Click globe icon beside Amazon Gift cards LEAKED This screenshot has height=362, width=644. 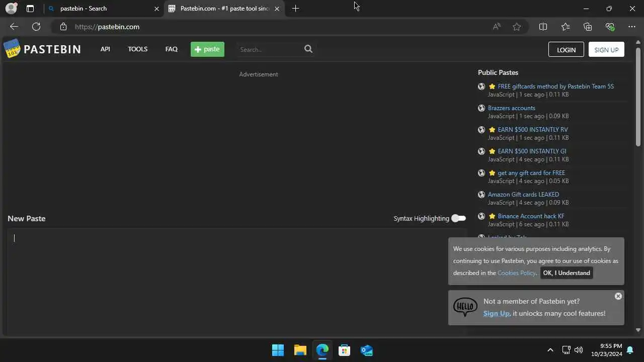pyautogui.click(x=481, y=195)
